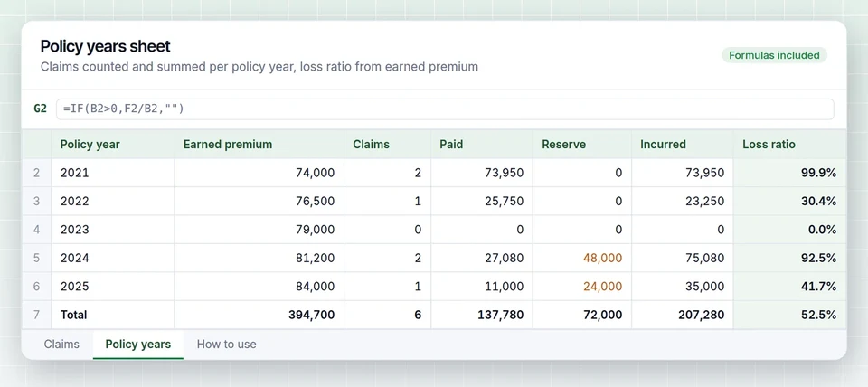Select earned premium 76,500 cell

(259, 201)
